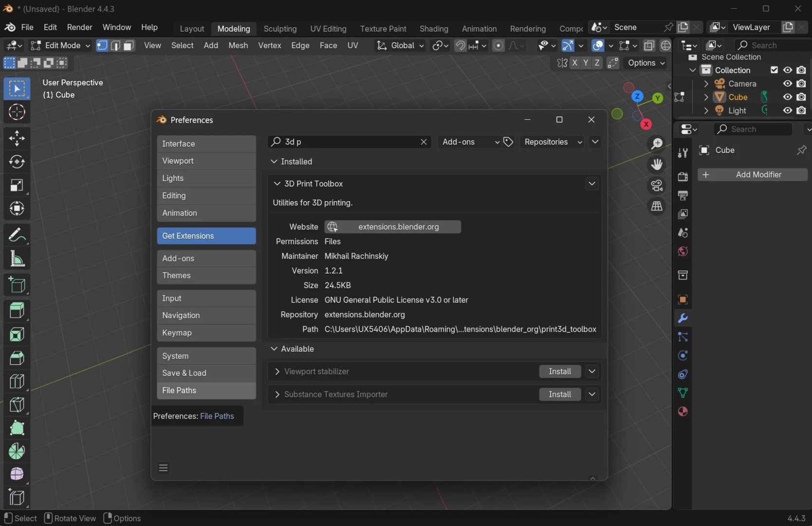This screenshot has width=812, height=526.
Task: Select the Loop Cut tool
Action: click(17, 381)
